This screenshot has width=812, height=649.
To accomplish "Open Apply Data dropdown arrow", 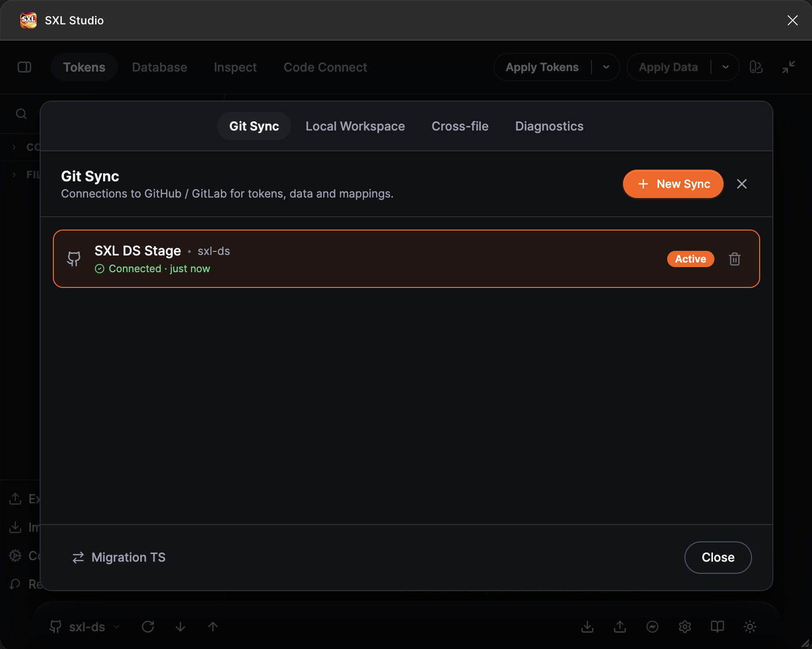I will (726, 67).
